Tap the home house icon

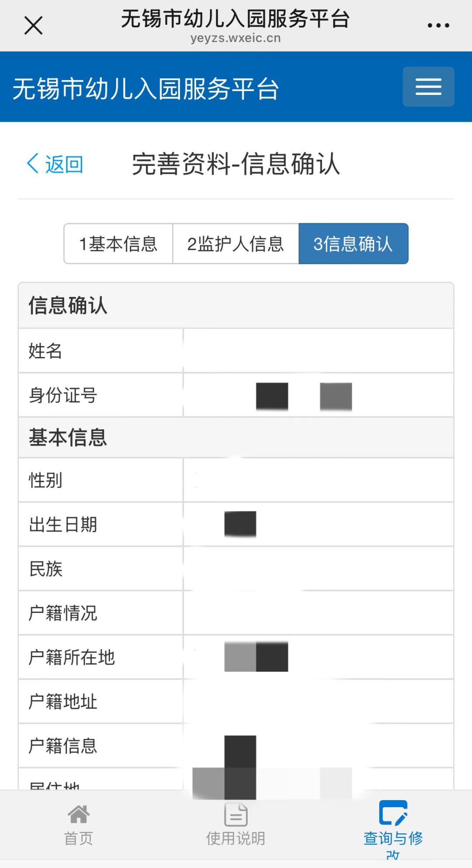click(x=79, y=815)
